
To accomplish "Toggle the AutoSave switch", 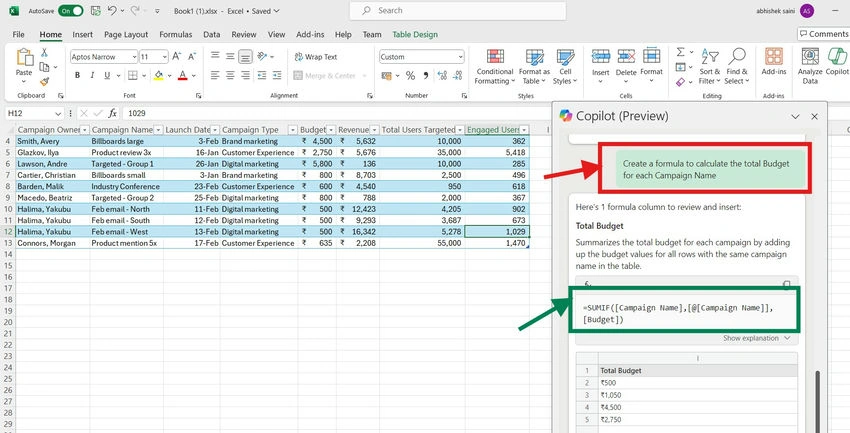I will coord(71,11).
